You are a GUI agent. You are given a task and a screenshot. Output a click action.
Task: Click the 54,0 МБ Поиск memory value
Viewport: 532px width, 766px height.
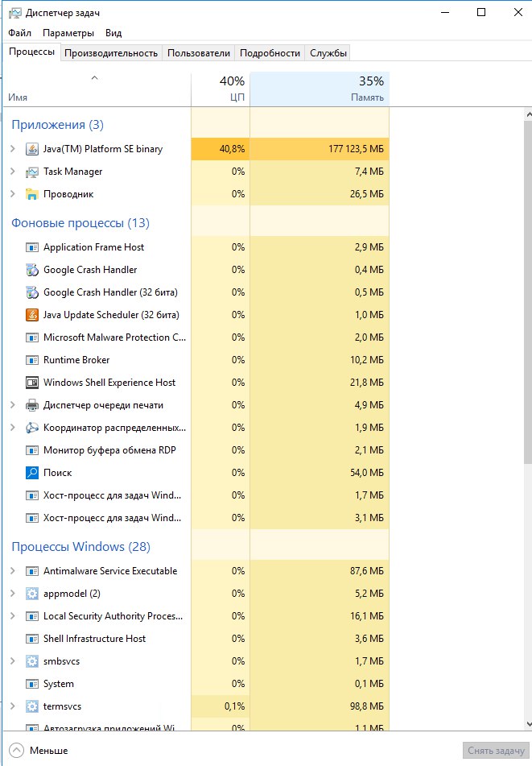click(x=366, y=473)
